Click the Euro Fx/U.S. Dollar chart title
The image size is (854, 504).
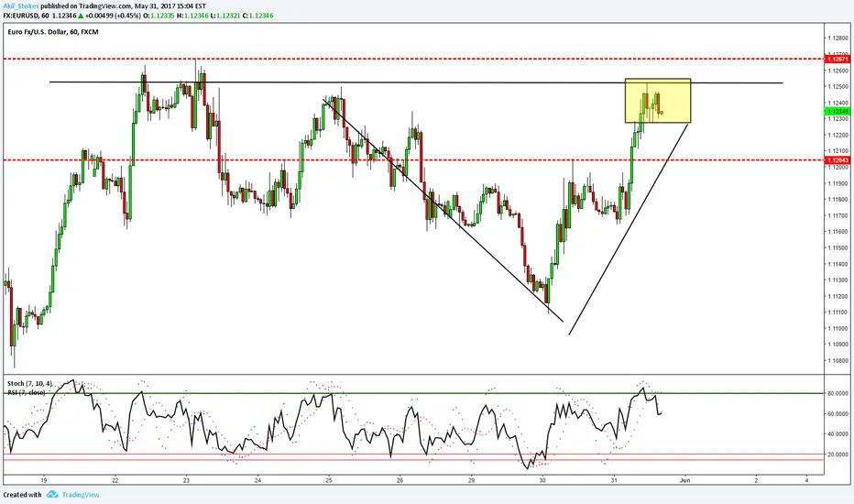53,32
